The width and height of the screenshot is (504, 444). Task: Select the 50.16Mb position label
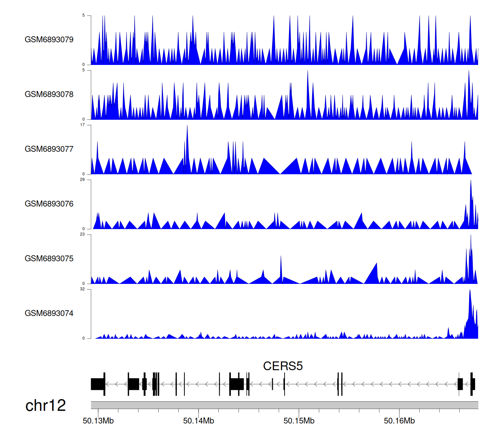tap(399, 421)
